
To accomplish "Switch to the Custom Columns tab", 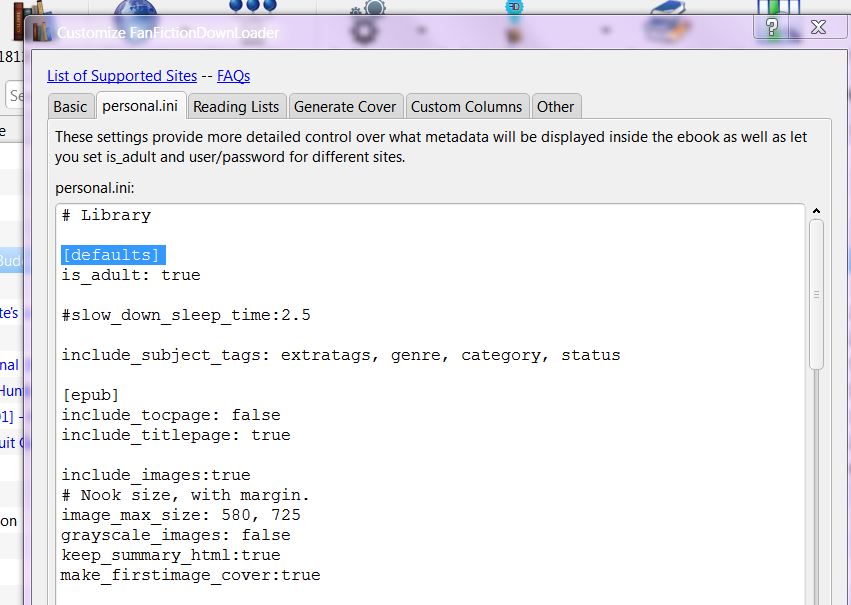I will coord(466,107).
